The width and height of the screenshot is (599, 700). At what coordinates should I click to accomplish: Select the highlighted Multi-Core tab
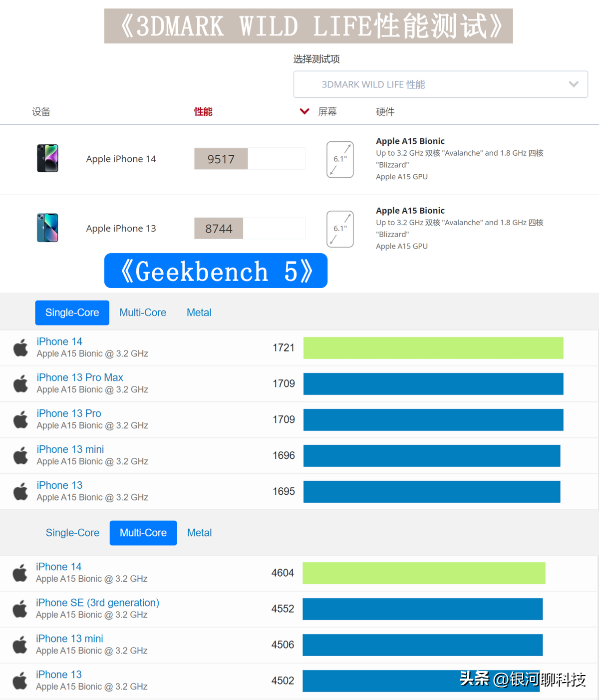click(143, 533)
